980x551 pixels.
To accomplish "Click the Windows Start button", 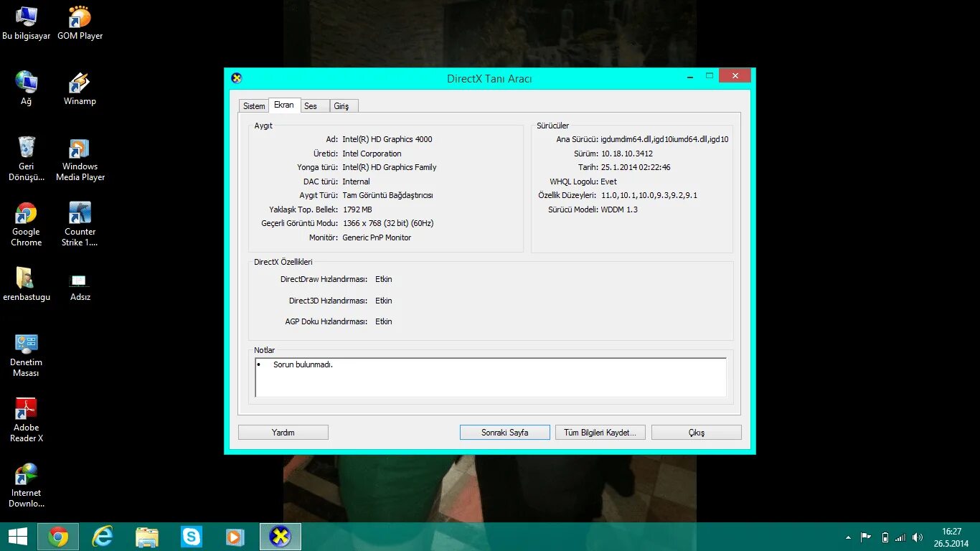I will point(17,537).
